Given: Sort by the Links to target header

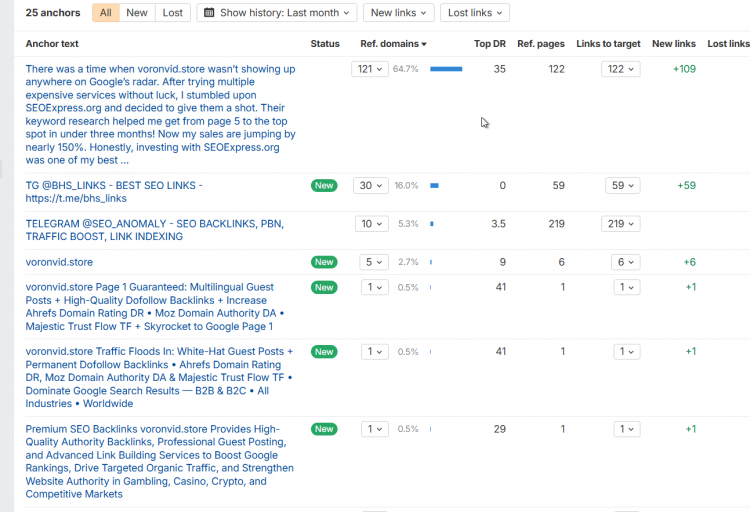Looking at the screenshot, I should [608, 44].
